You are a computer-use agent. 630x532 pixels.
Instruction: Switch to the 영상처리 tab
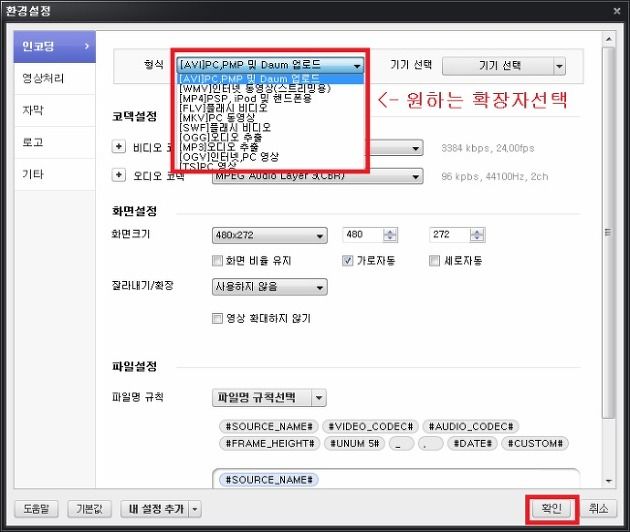(x=55, y=78)
